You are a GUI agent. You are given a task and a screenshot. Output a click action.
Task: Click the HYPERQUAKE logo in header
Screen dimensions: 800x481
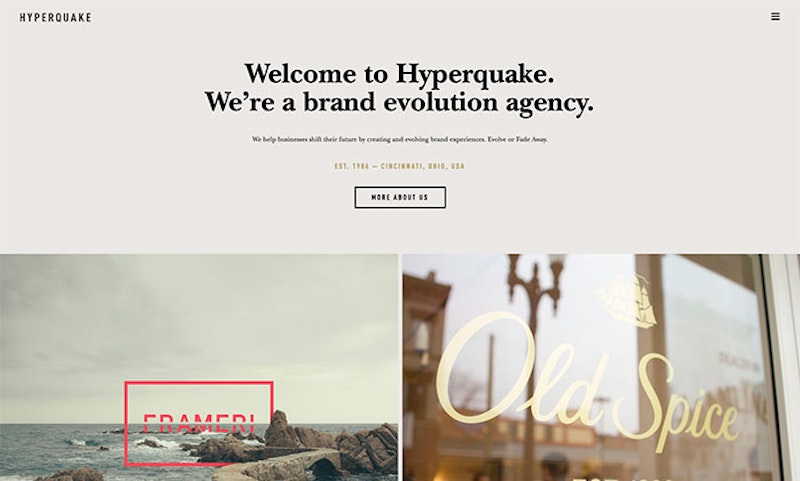click(56, 18)
